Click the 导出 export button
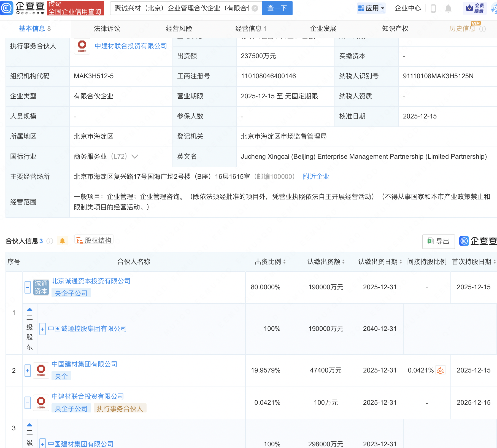Viewport: 497px width, 448px height. click(x=439, y=241)
